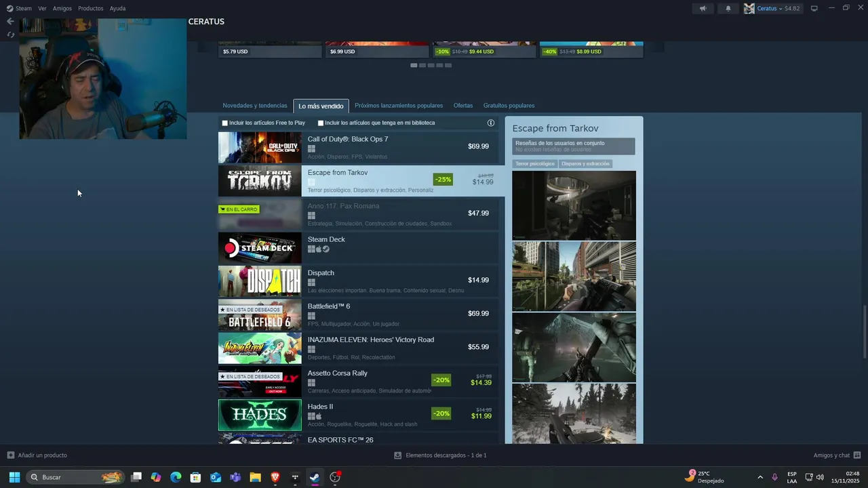The image size is (868, 488).
Task: Click the $5.79 USD carousel card
Action: click(270, 49)
